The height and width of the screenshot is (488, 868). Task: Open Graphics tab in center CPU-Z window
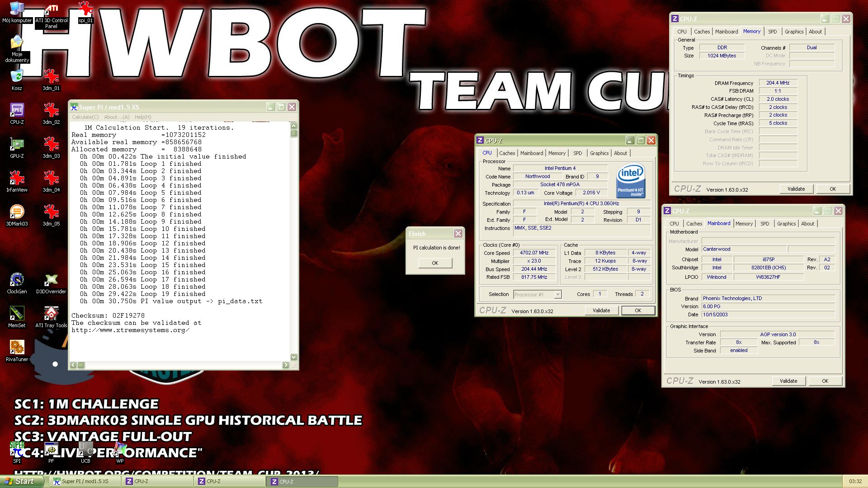pos(599,153)
